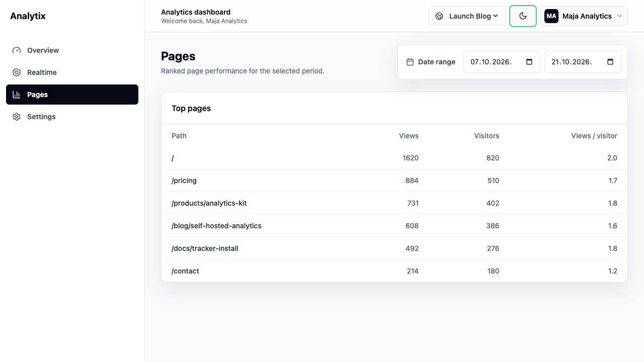The width and height of the screenshot is (644, 362).
Task: Click the Realtime hexagon icon
Action: 17,72
